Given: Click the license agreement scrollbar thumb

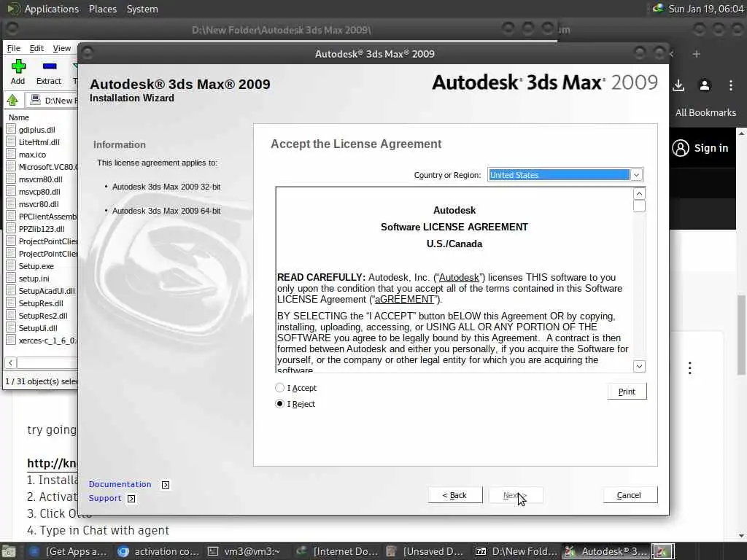Looking at the screenshot, I should coord(639,206).
